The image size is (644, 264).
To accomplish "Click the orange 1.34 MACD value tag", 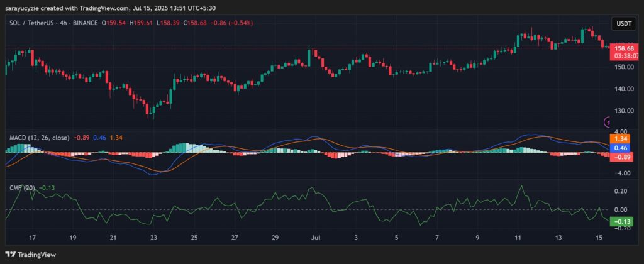I will tap(620, 138).
